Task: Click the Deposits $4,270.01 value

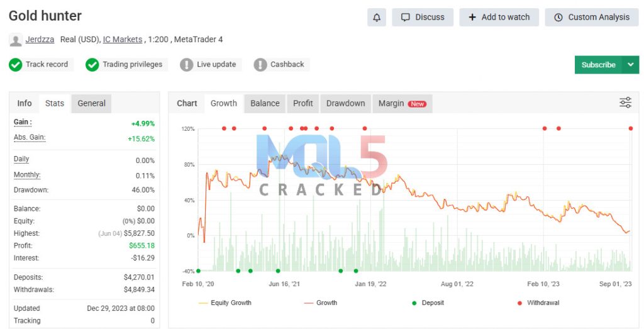Action: point(139,277)
